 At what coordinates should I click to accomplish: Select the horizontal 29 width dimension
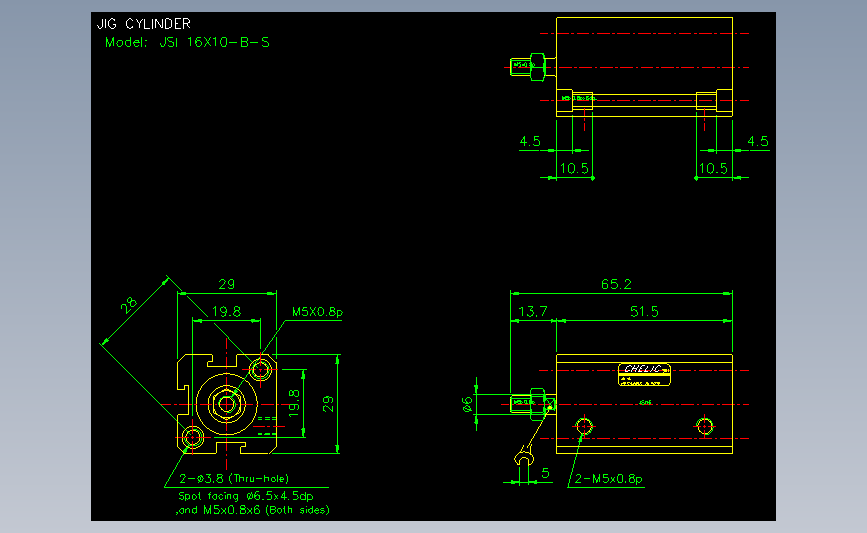pos(227,284)
